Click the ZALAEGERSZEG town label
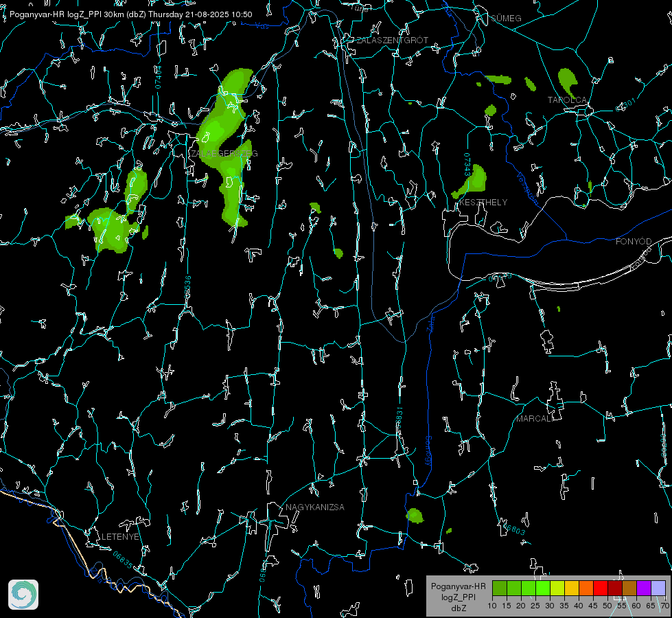 (x=224, y=153)
